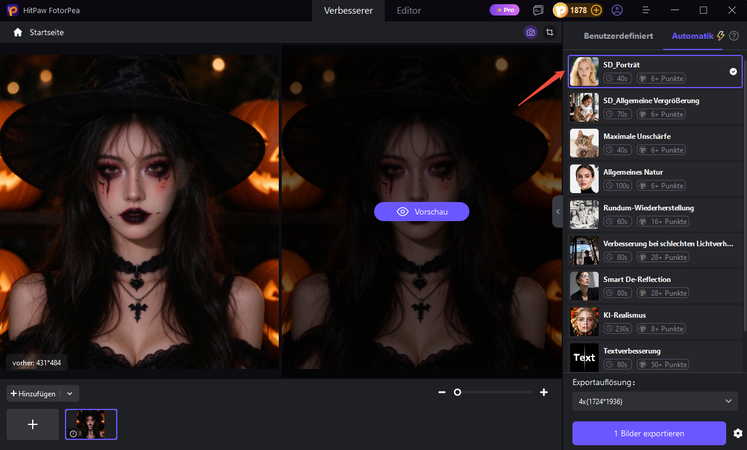Open the message feedback icon

pos(538,10)
